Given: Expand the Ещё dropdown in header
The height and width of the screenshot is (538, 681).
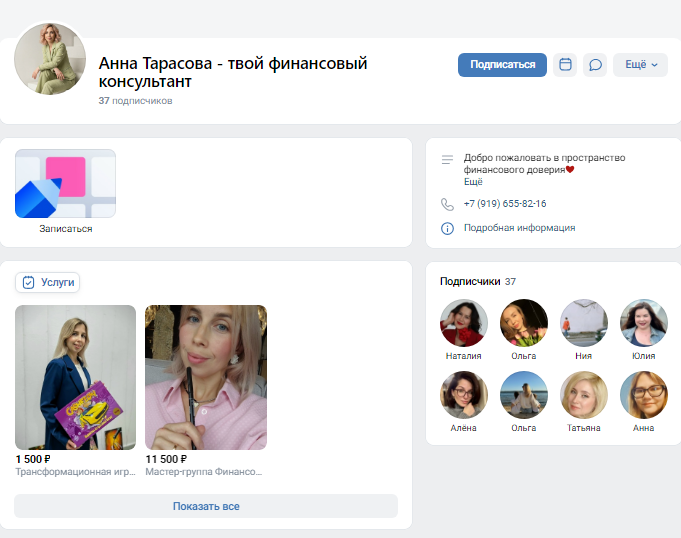Looking at the screenshot, I should [x=640, y=65].
